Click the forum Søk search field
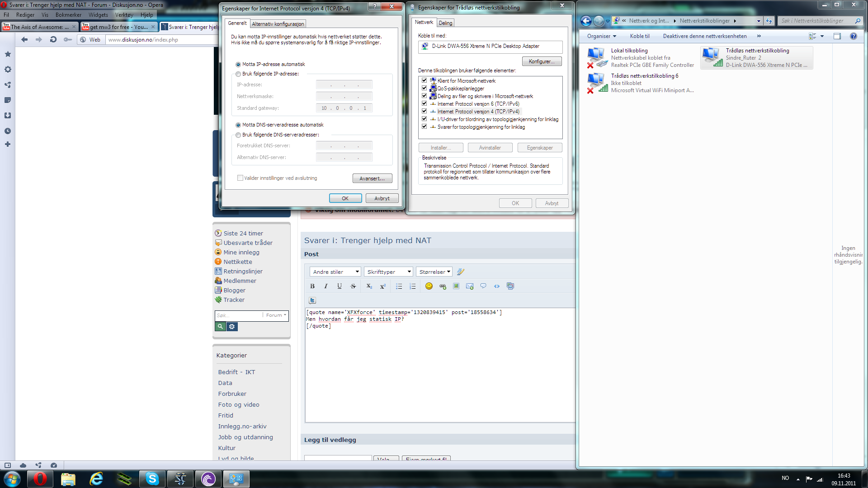 (x=238, y=315)
